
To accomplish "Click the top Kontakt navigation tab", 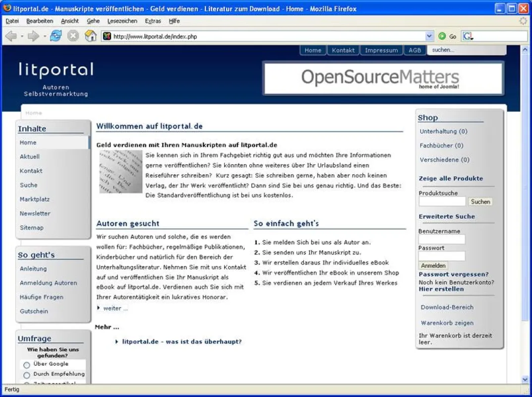I will pos(343,50).
